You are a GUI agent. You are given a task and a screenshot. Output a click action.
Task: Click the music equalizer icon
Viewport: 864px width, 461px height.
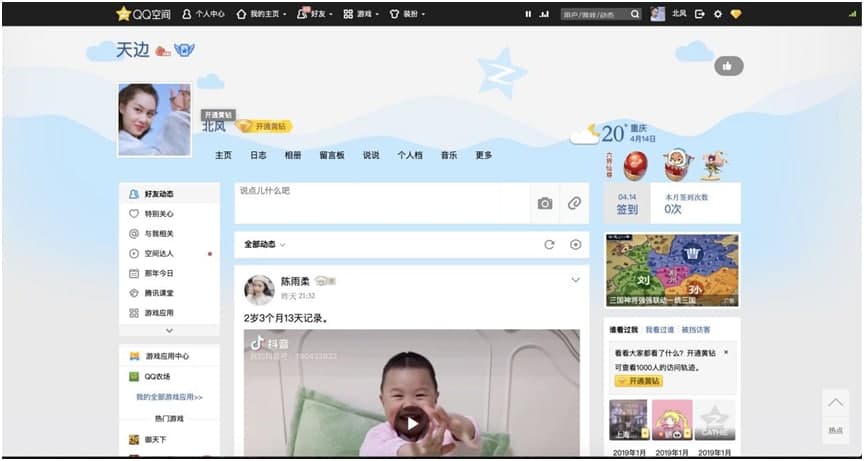[x=544, y=14]
